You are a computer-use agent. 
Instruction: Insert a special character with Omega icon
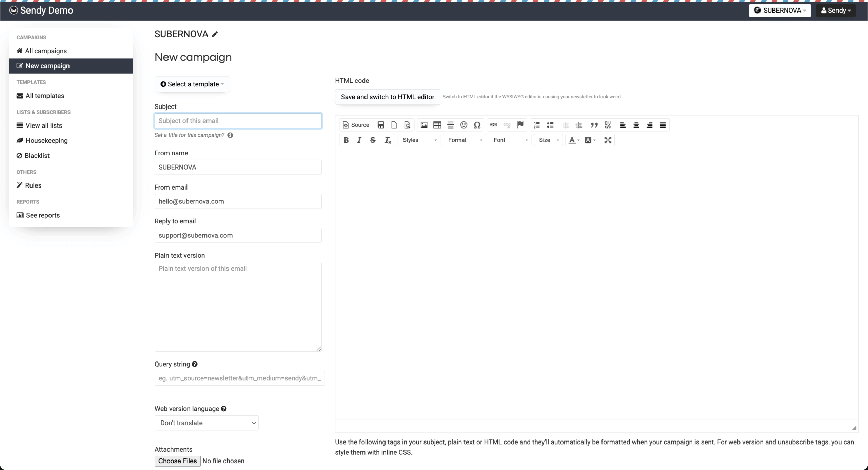477,125
